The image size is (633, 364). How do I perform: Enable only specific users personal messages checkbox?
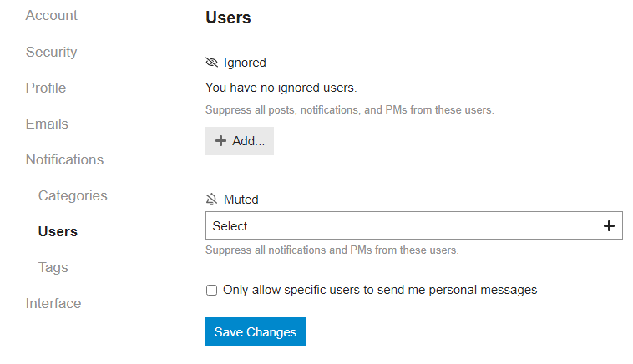(211, 291)
